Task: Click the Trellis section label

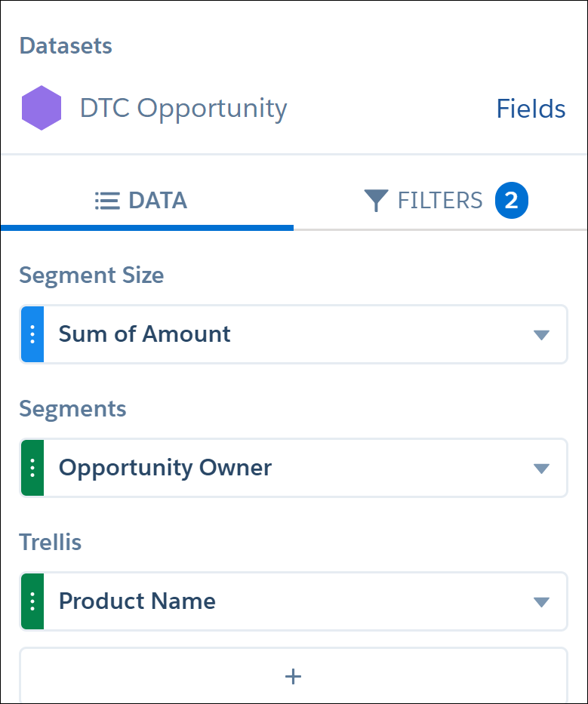Action: (x=51, y=542)
